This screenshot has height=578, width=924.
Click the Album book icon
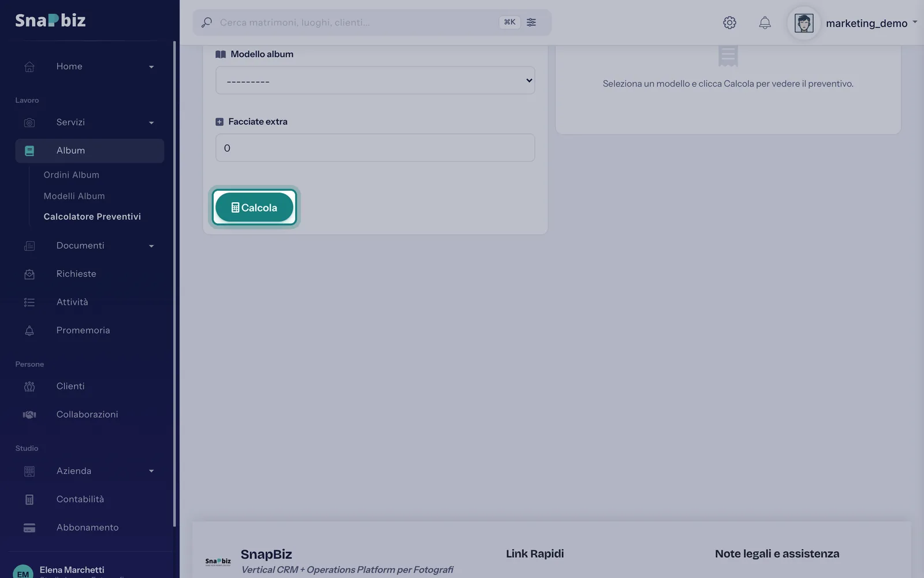[x=29, y=151]
